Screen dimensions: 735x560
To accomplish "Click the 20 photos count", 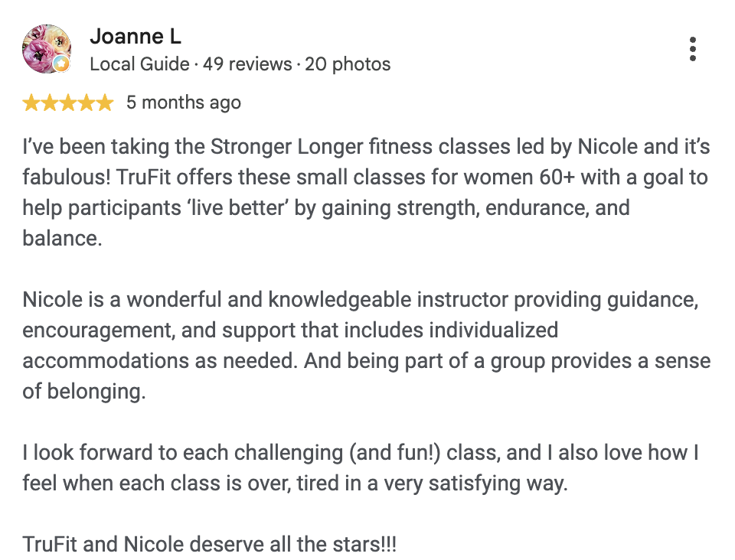I will tap(348, 64).
